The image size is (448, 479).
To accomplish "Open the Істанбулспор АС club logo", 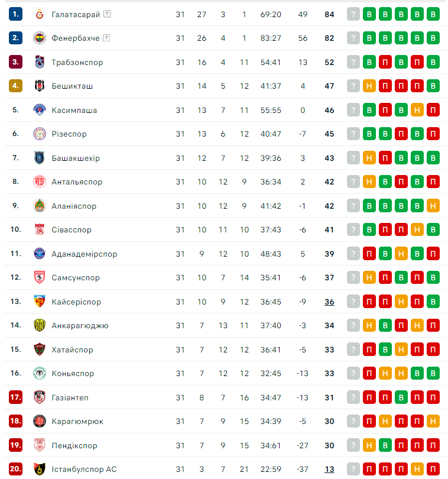I will tap(40, 469).
